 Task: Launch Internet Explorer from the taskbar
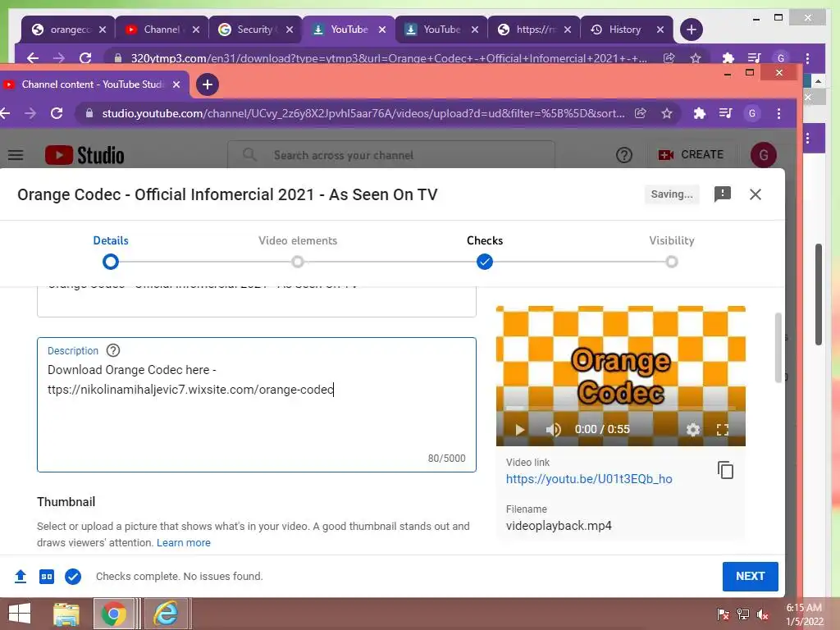[166, 614]
